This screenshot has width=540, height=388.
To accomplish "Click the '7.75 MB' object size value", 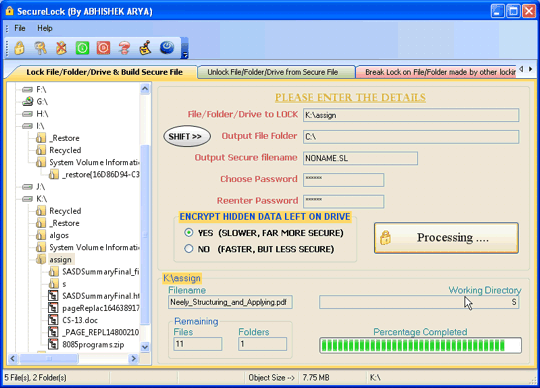I will tap(316, 378).
